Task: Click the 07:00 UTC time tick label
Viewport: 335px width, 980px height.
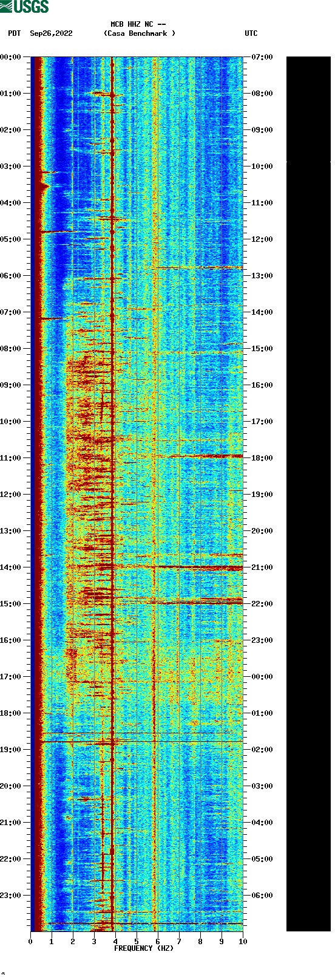Action: point(262,57)
